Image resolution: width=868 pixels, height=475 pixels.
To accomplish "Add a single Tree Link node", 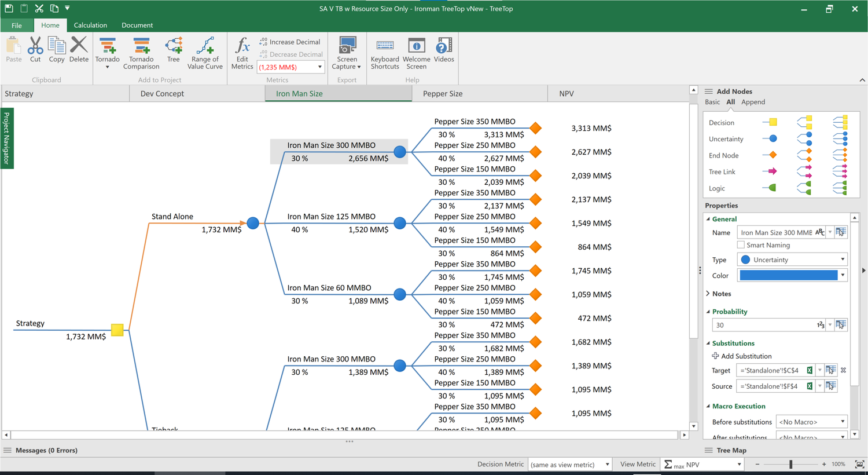I will coord(770,171).
